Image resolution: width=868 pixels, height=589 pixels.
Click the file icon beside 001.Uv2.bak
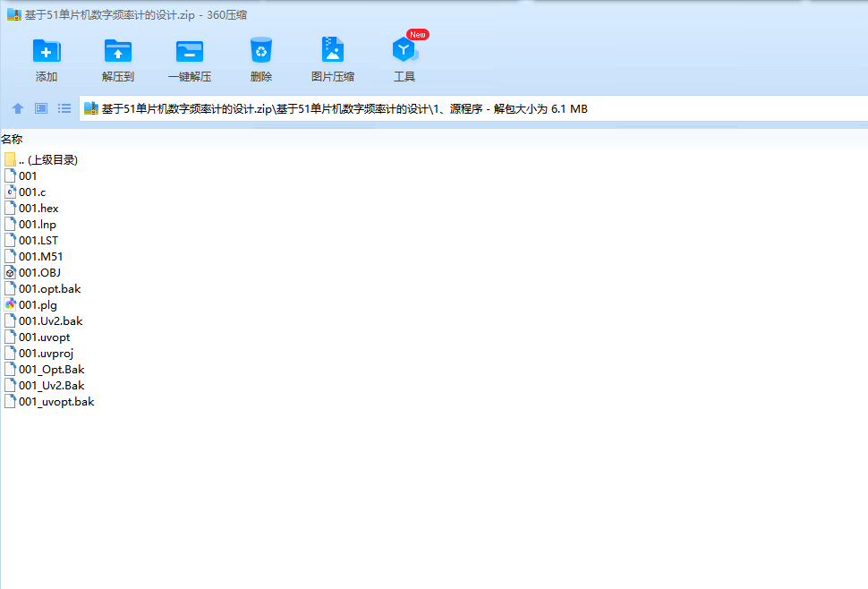10,320
